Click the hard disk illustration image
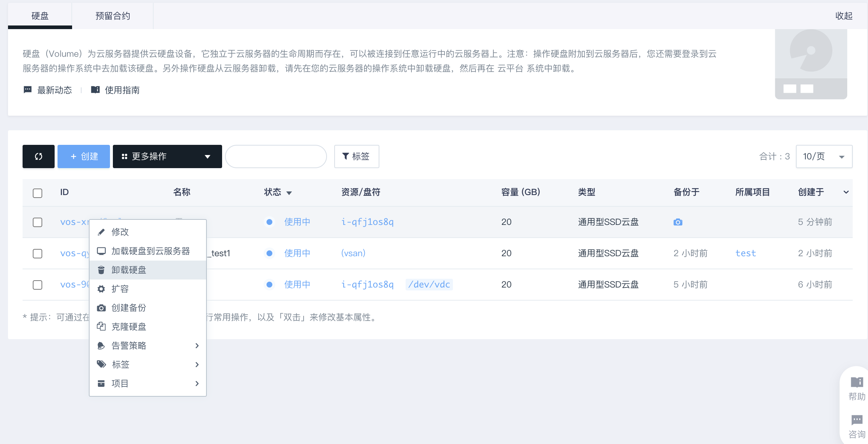Image resolution: width=868 pixels, height=444 pixels. [x=811, y=64]
